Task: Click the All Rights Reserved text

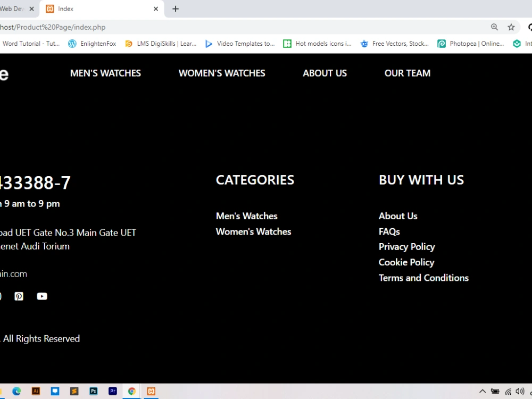Action: click(41, 339)
